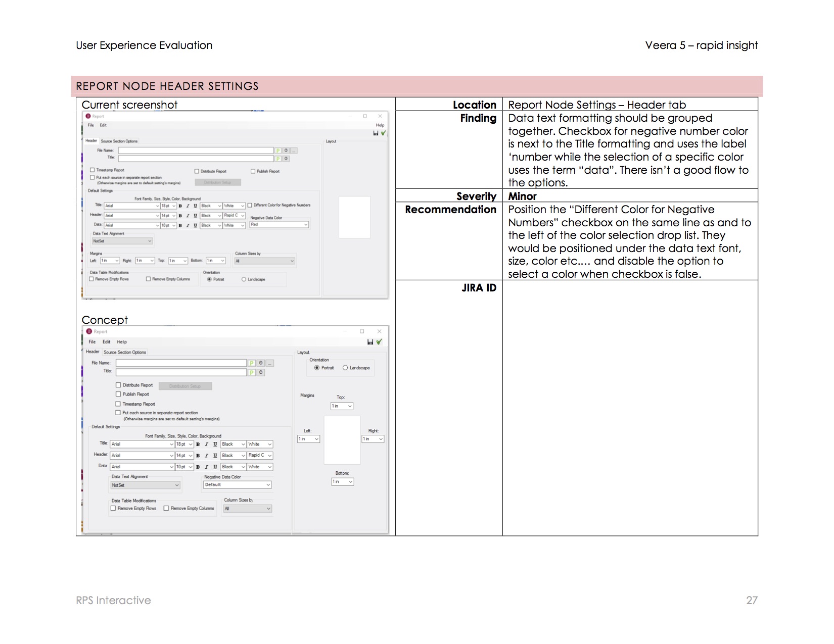Enable Different Color for Negative Numbers checkbox

[250, 206]
